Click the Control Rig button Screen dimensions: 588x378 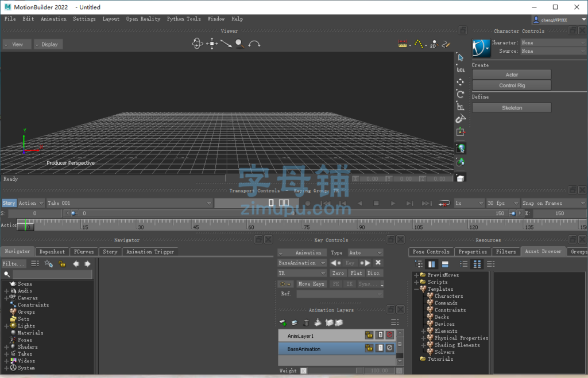[x=512, y=85]
